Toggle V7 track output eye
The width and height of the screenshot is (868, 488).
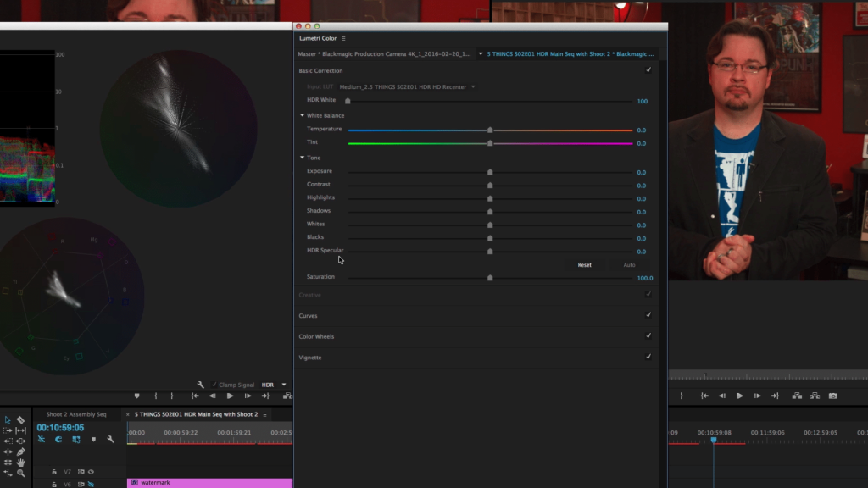coord(91,472)
